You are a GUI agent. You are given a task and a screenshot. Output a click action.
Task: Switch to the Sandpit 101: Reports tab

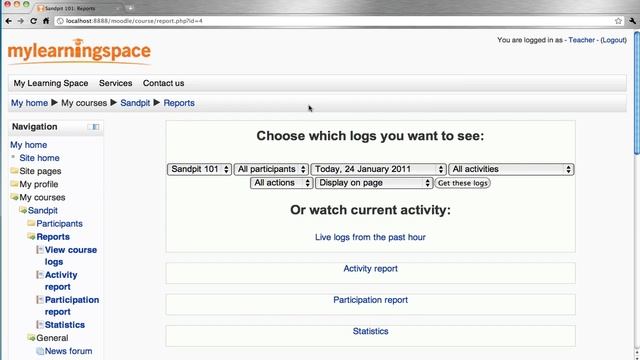click(78, 8)
